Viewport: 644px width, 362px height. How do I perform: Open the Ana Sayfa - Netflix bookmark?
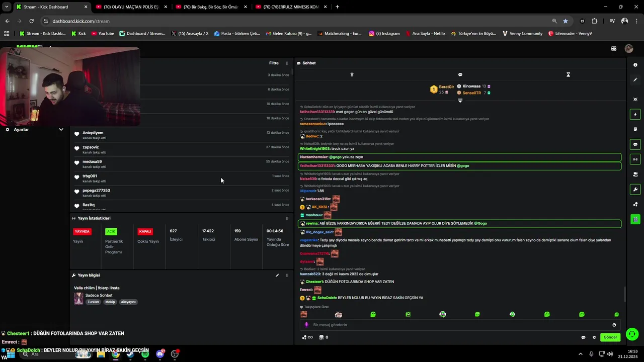coord(425,34)
